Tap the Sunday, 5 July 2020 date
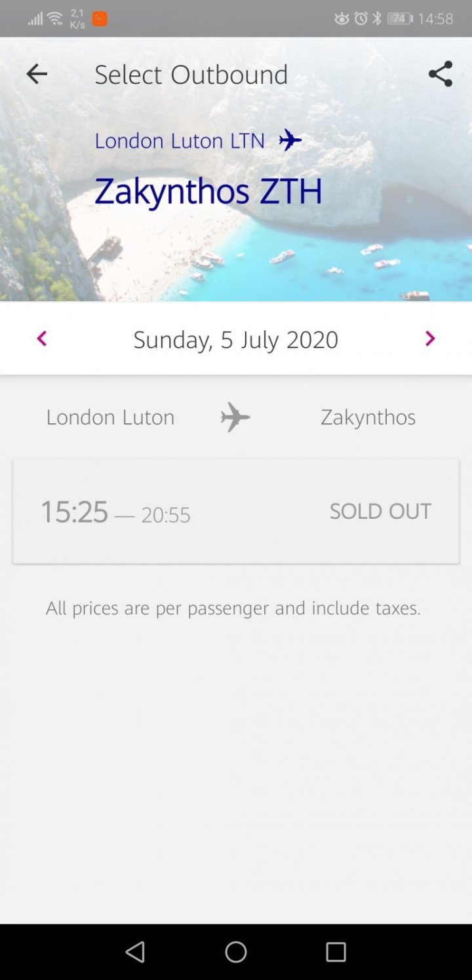 236,339
